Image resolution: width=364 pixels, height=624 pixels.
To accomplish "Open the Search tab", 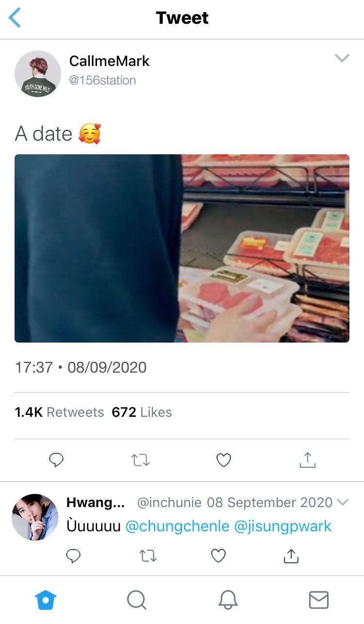I will [136, 600].
